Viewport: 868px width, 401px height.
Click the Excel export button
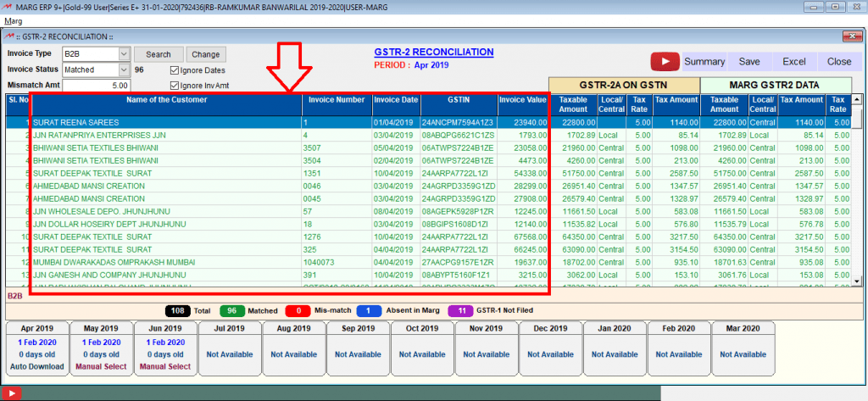point(793,62)
